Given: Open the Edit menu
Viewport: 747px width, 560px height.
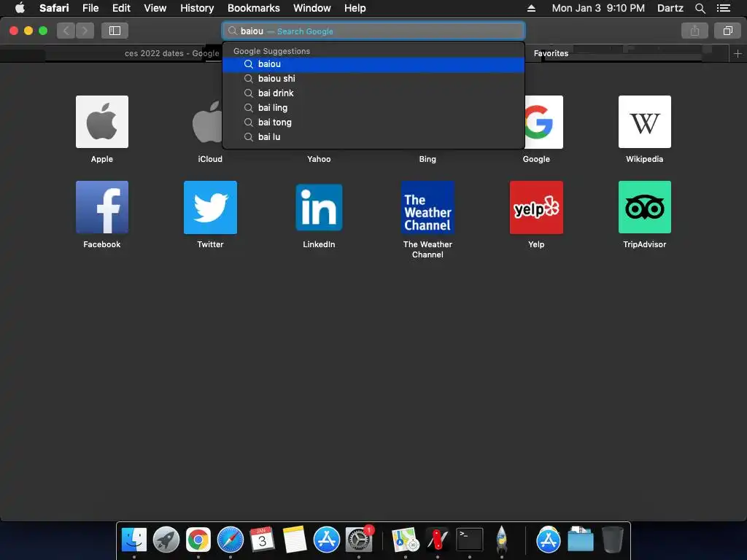Looking at the screenshot, I should (121, 8).
